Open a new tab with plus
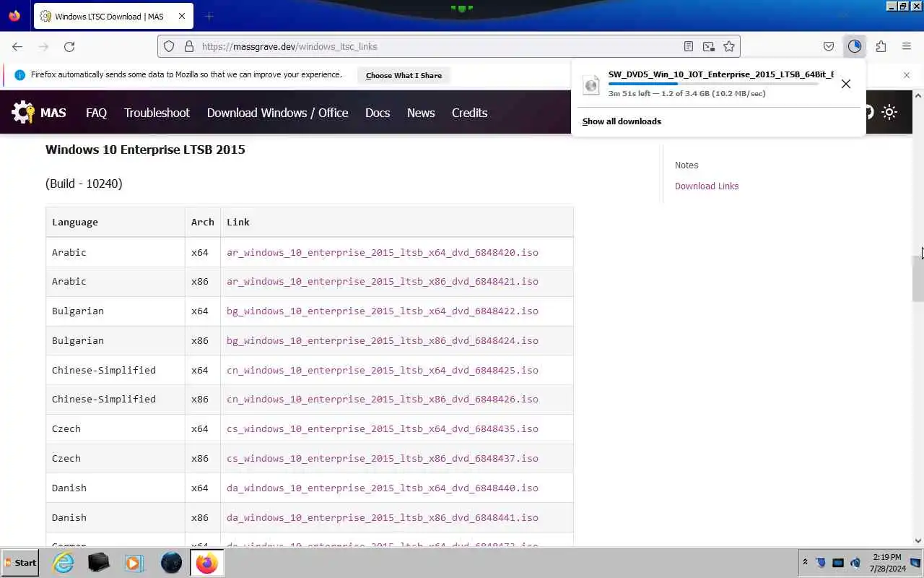This screenshot has width=924, height=578. pyautogui.click(x=209, y=16)
